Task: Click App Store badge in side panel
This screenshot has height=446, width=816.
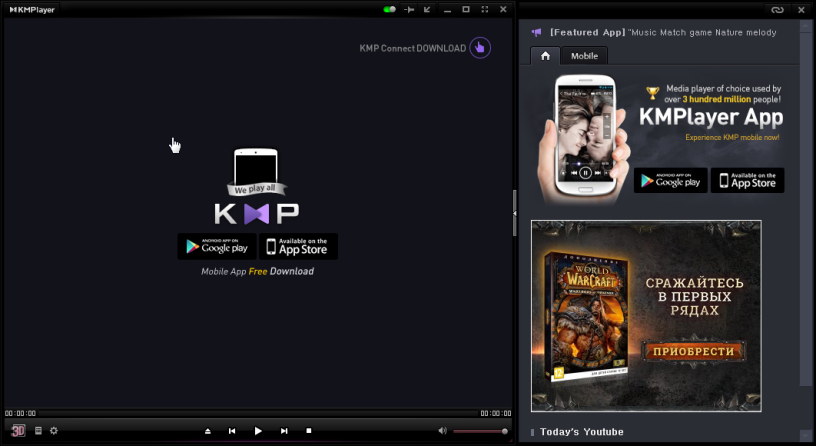Action: tap(747, 181)
